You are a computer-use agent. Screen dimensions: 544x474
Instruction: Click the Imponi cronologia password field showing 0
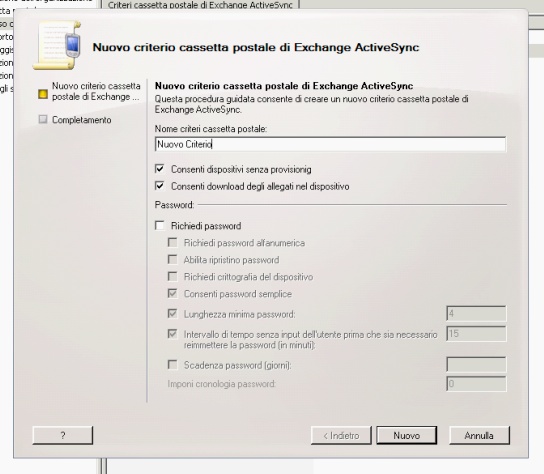tap(476, 384)
